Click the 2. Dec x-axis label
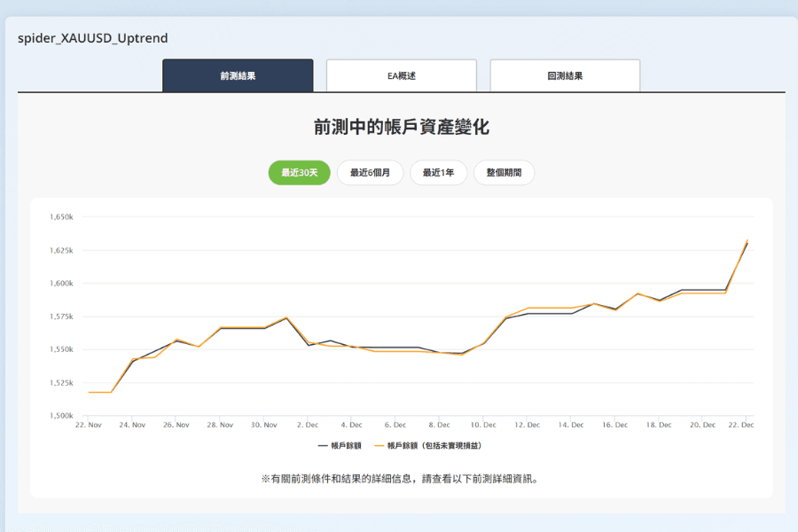 [x=308, y=425]
